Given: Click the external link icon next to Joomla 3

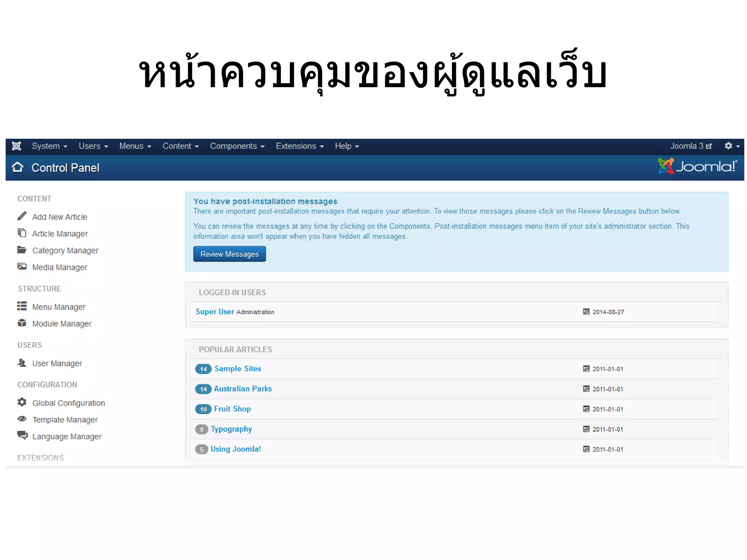Looking at the screenshot, I should coord(709,146).
